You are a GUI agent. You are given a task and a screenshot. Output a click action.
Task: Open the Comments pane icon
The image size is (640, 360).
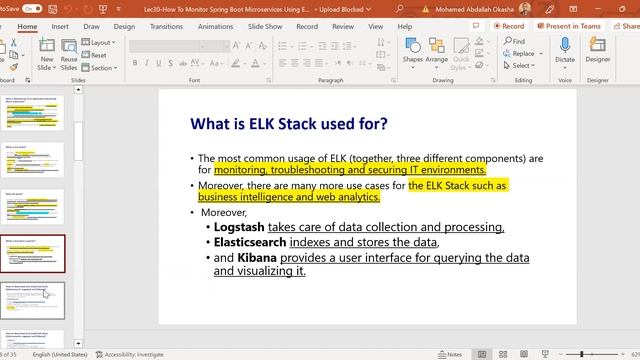point(476,26)
